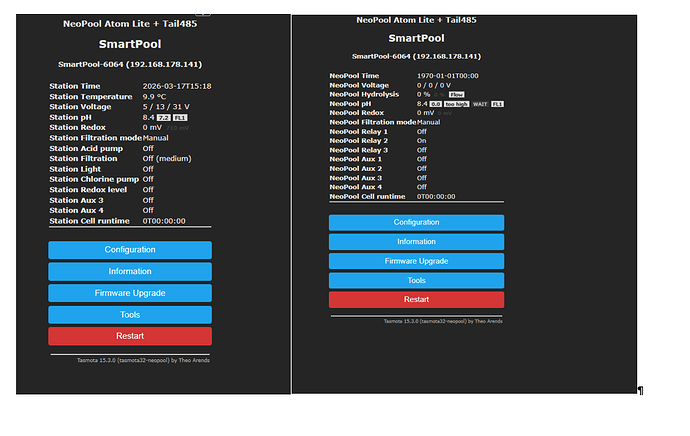Click the FL1 badge in NeoPool pH row
Image resolution: width=690 pixels, height=436 pixels.
(x=497, y=104)
